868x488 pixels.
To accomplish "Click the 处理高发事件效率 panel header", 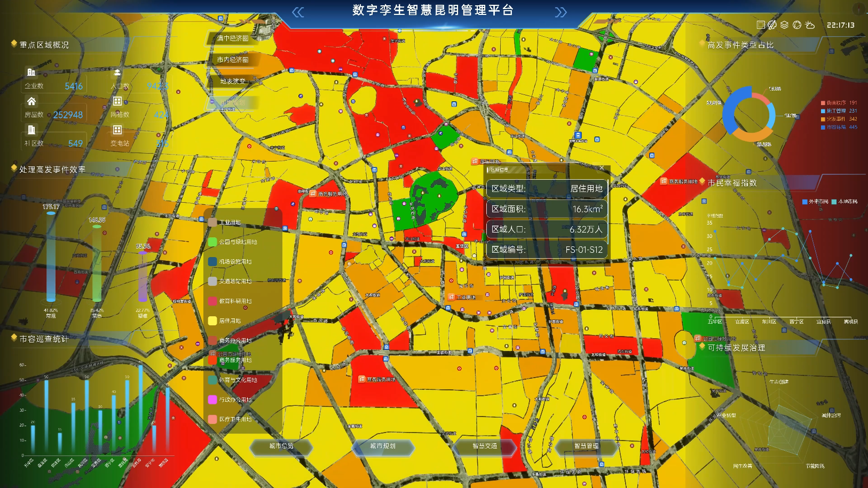I will pos(52,170).
